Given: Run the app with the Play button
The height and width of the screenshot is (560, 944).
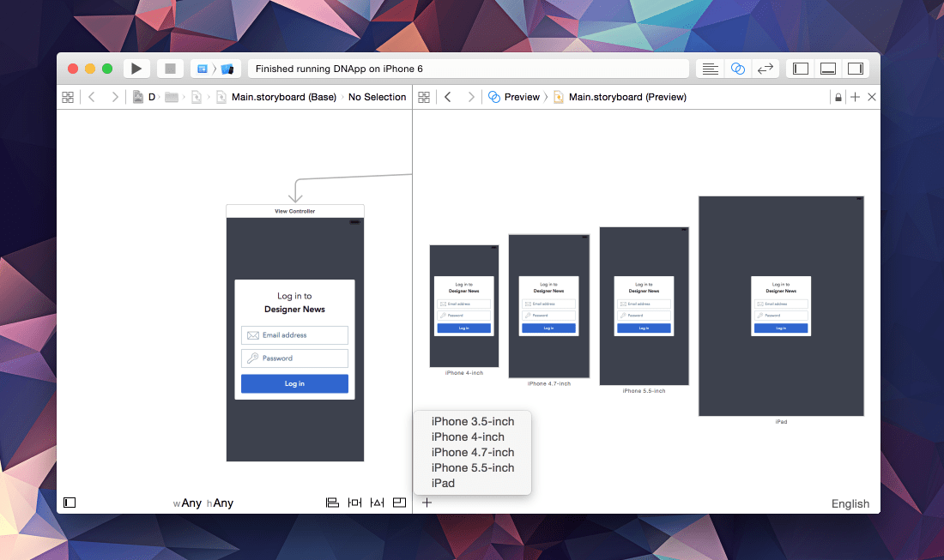Looking at the screenshot, I should point(136,69).
